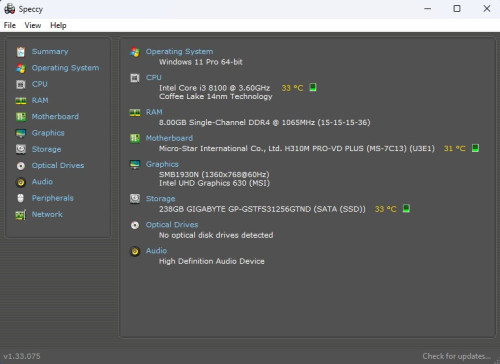Open Optical Drives from the sidebar
This screenshot has width=500, height=364.
[x=58, y=166]
